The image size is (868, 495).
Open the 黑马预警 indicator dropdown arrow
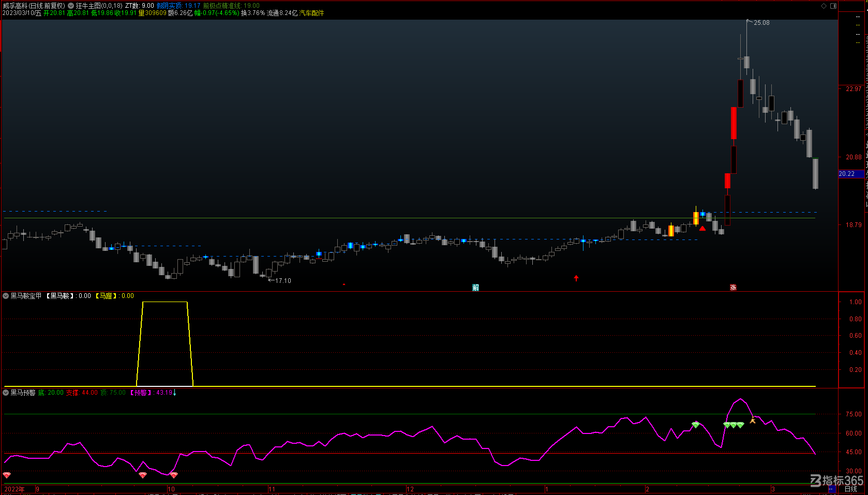[x=6, y=393]
